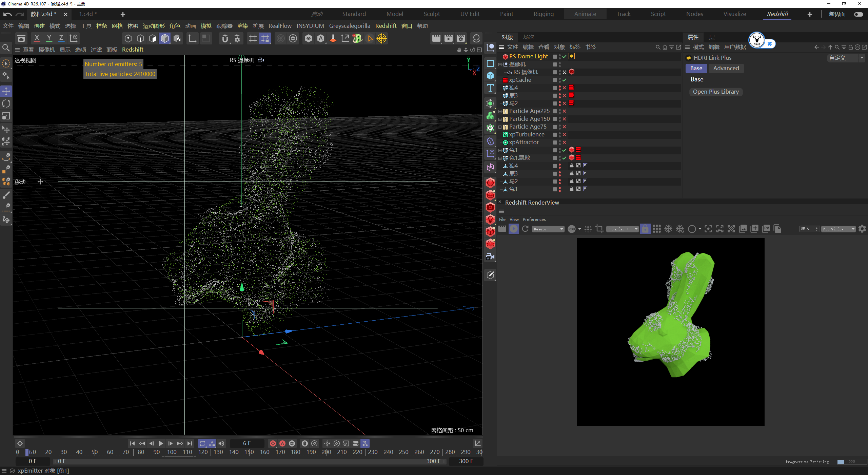Select the Rotate tool in left toolbar
Image resolution: width=868 pixels, height=475 pixels.
[x=6, y=103]
